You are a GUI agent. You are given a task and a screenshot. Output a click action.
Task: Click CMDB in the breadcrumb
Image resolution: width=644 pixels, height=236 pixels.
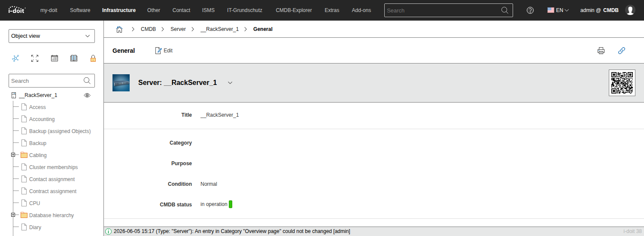pos(149,29)
